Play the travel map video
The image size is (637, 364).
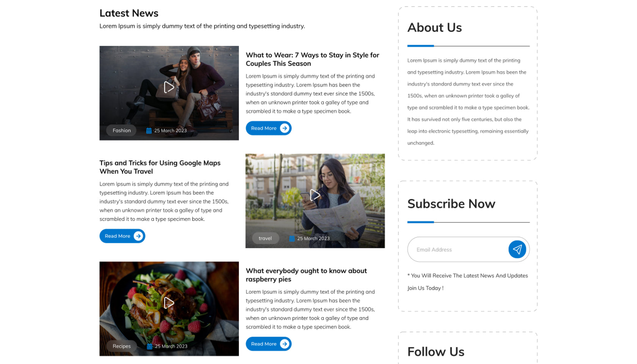pyautogui.click(x=315, y=195)
